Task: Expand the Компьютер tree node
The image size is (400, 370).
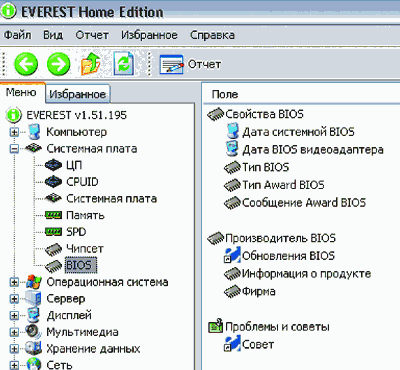Action: click(x=14, y=132)
